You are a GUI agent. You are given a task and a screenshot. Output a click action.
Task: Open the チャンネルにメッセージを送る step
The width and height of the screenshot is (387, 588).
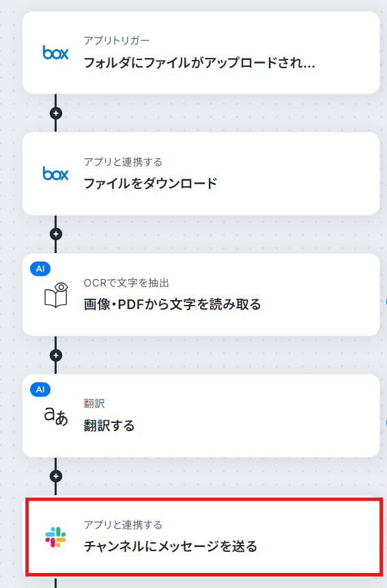204,537
